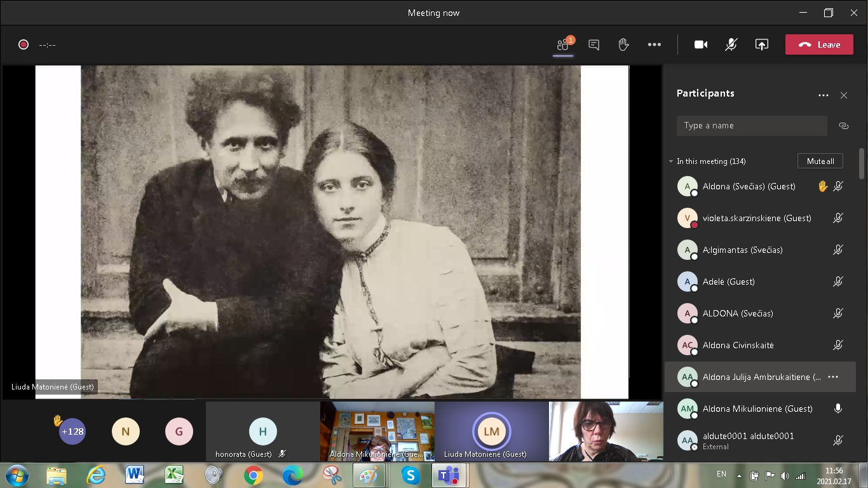Viewport: 868px width, 488px height.
Task: Mute participant Adelė (Guest)
Action: coord(838,281)
